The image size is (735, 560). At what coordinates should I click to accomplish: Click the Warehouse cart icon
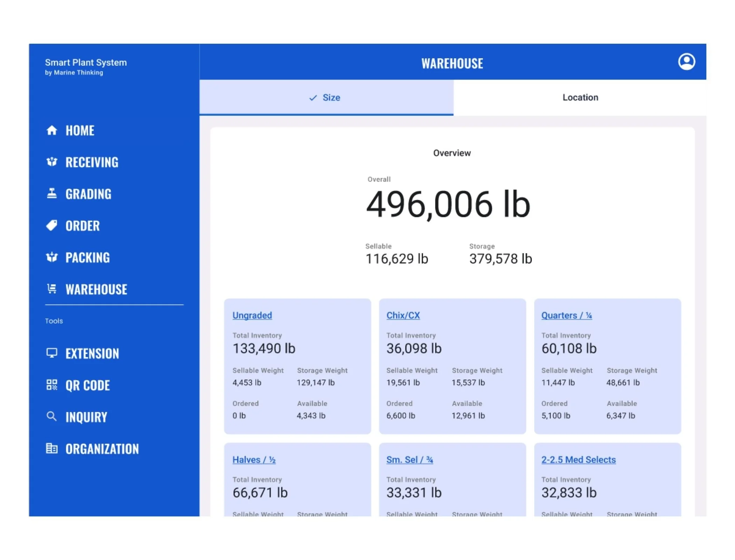pyautogui.click(x=51, y=289)
